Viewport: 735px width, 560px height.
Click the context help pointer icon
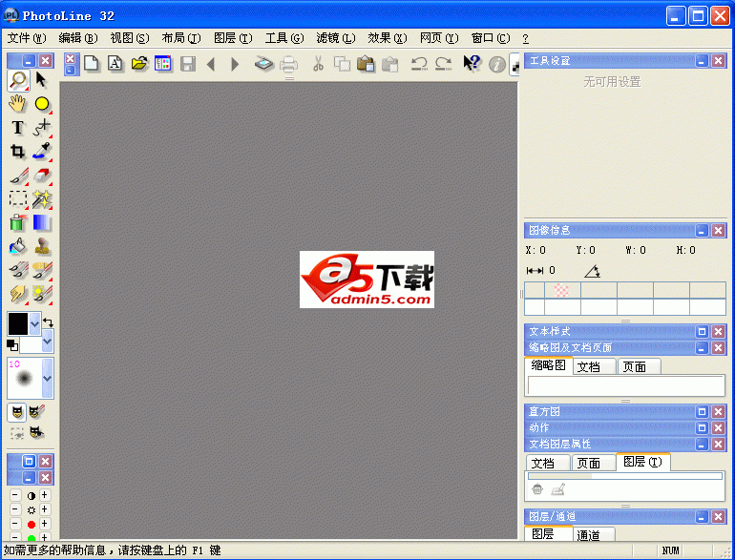point(472,64)
